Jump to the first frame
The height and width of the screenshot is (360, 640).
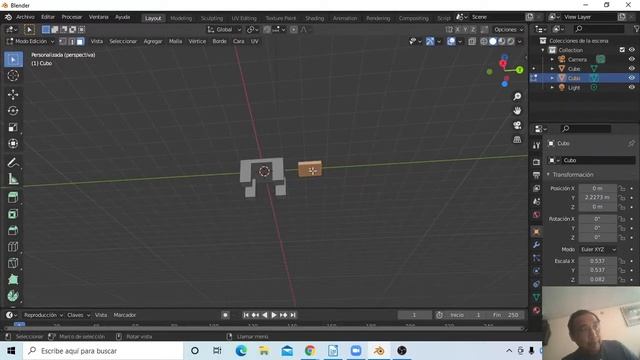(x=246, y=315)
